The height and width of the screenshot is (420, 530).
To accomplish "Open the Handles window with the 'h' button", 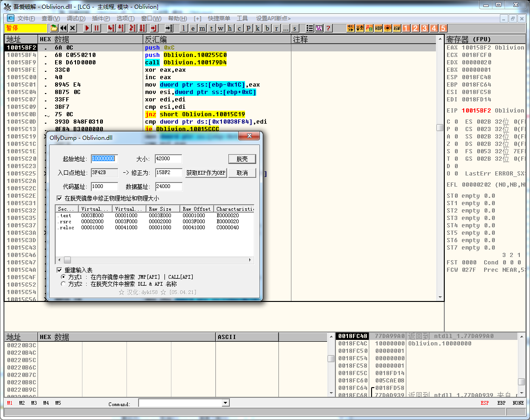I will point(230,28).
